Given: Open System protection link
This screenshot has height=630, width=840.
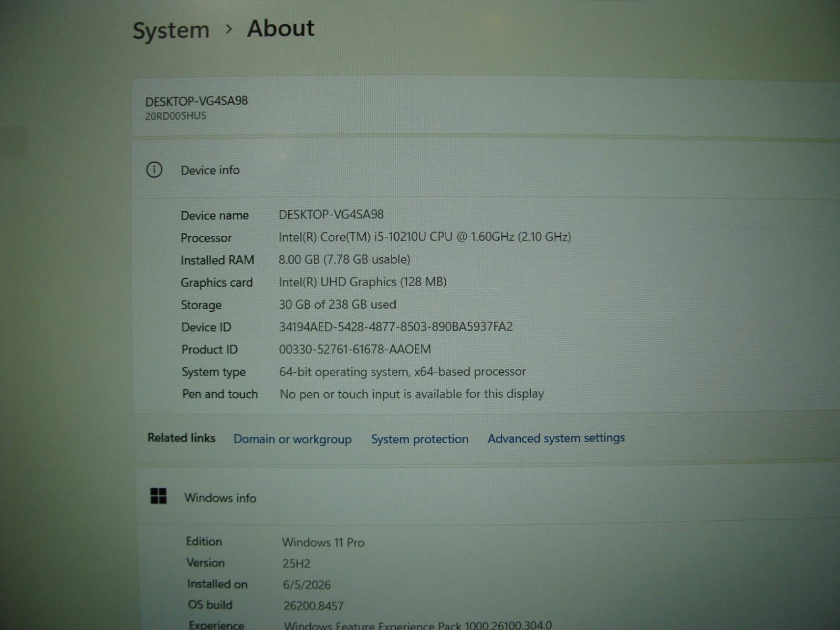Looking at the screenshot, I should [x=419, y=439].
